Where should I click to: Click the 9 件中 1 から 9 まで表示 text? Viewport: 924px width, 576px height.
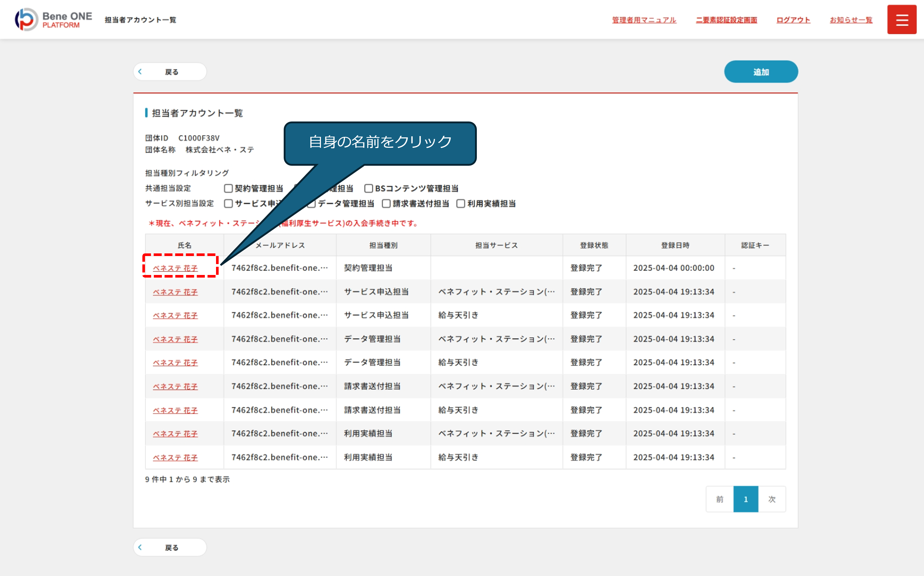point(187,479)
